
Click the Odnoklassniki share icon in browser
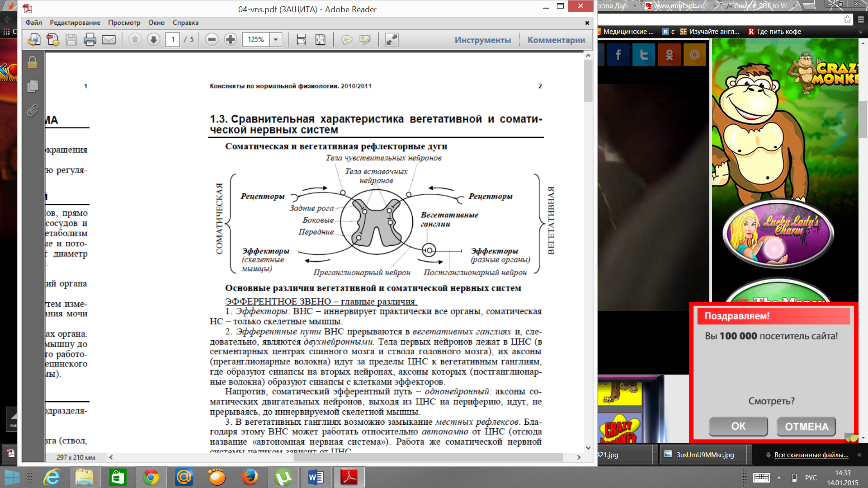[670, 55]
